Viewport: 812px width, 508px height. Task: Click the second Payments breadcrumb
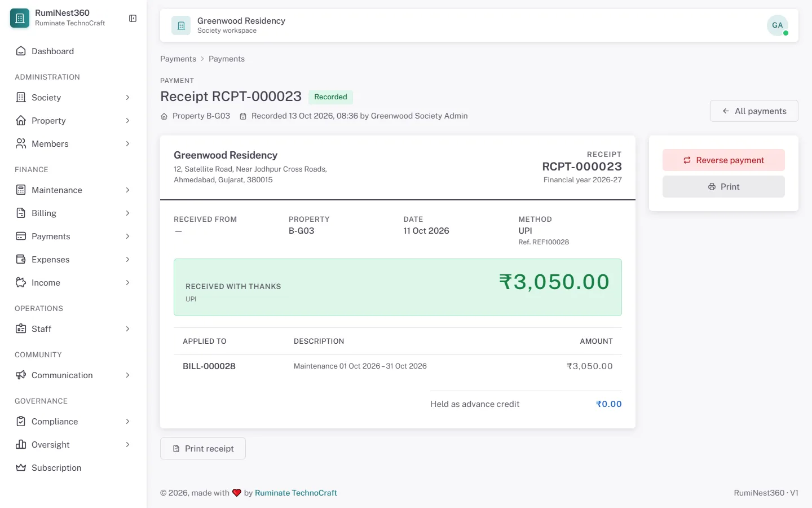tap(227, 59)
